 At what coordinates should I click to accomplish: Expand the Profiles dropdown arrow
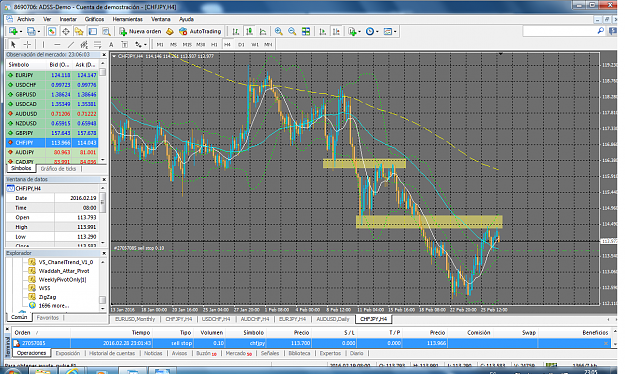click(38, 31)
